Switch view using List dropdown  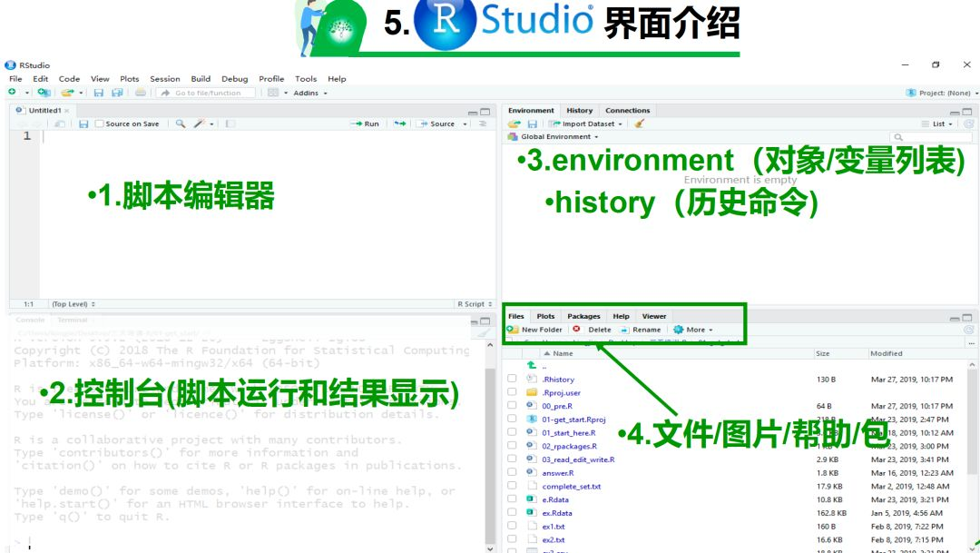[x=936, y=123]
